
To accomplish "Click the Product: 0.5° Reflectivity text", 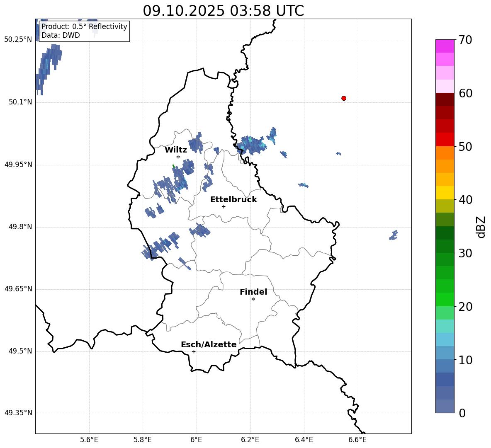I will [x=84, y=26].
